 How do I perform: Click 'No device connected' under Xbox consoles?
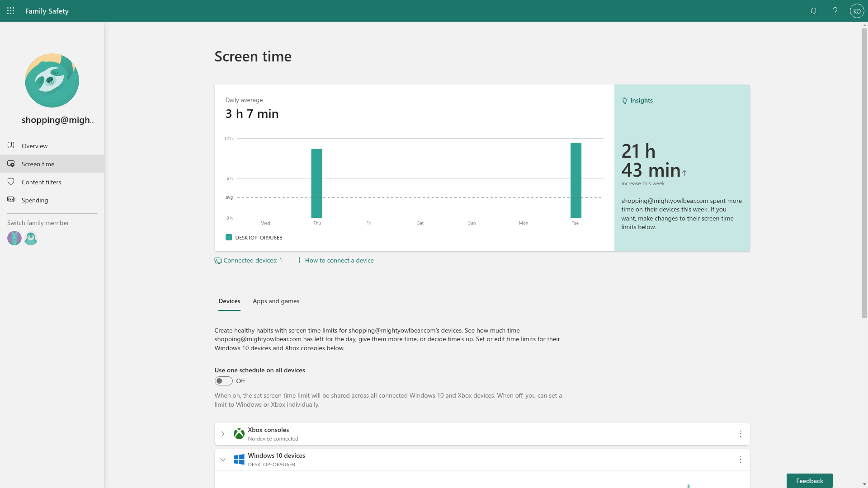tap(273, 439)
